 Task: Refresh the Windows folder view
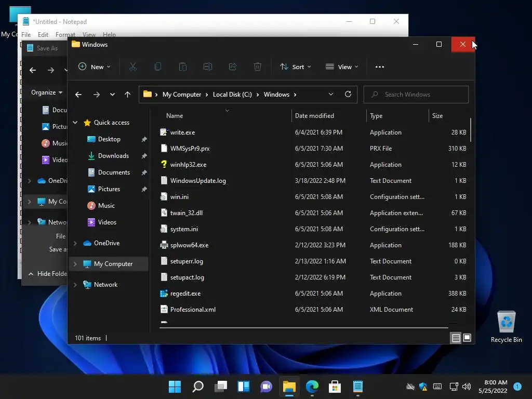[348, 95]
